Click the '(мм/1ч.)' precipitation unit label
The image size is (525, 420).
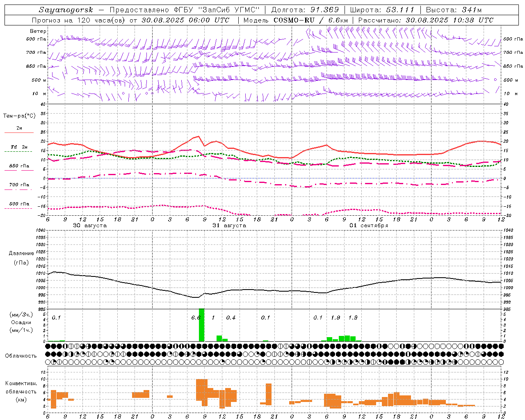(x=21, y=330)
